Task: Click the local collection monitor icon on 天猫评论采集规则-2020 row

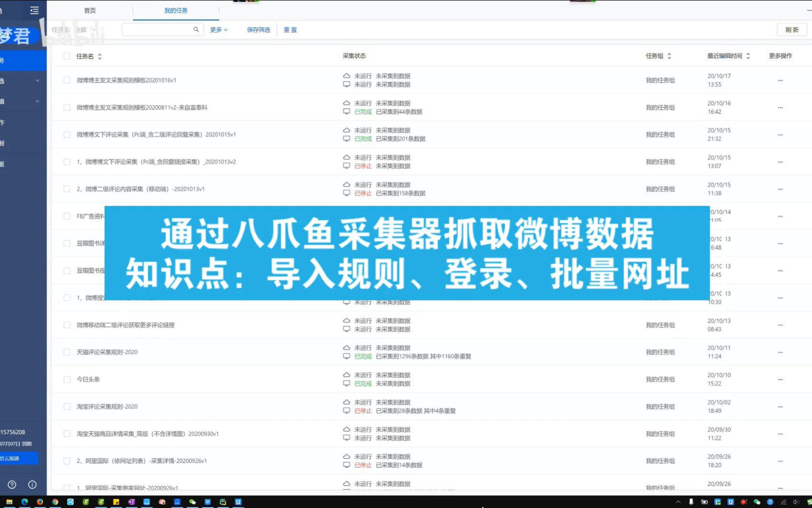Action: [x=346, y=357]
